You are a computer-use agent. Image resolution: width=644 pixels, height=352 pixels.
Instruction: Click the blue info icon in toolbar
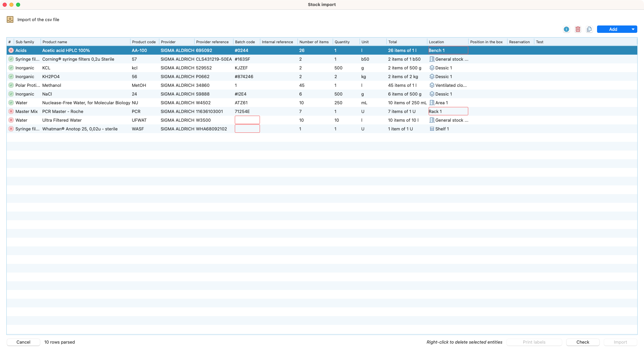(566, 29)
